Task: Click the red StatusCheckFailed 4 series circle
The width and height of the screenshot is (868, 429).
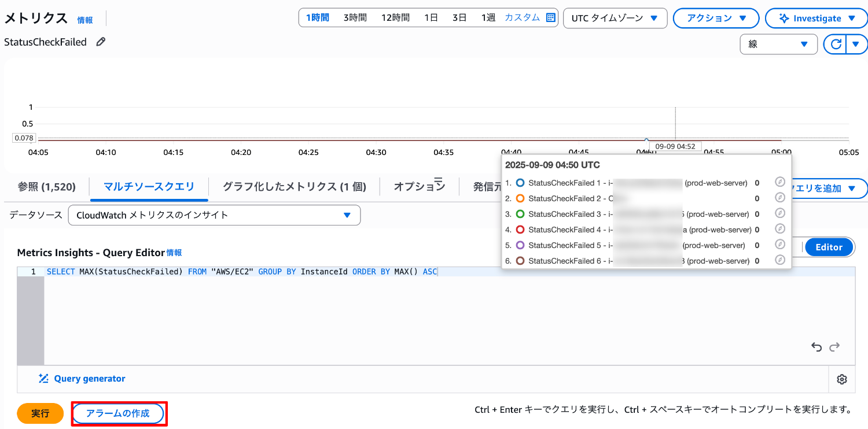Action: click(x=520, y=230)
